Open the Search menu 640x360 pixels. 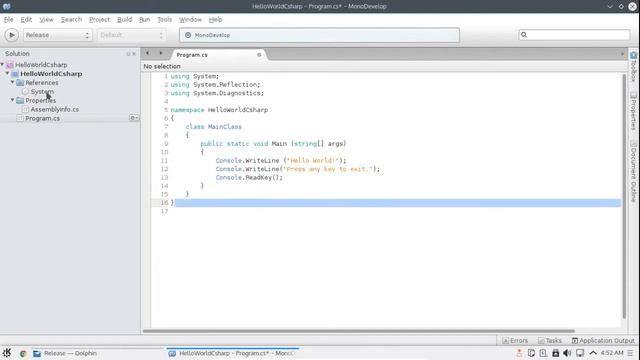click(x=71, y=20)
